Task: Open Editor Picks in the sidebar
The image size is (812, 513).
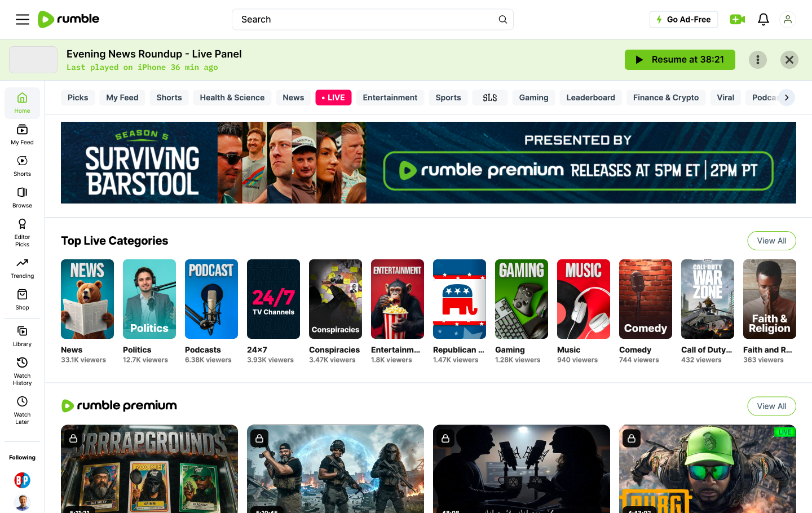Action: (22, 233)
